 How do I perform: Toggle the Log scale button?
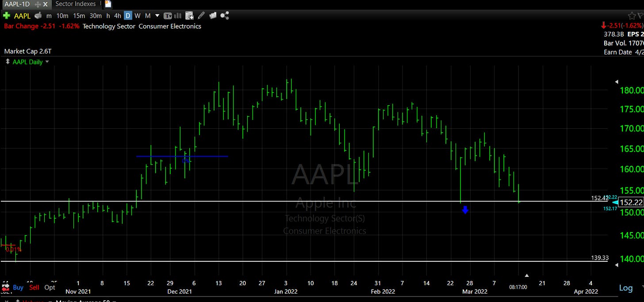tap(625, 288)
